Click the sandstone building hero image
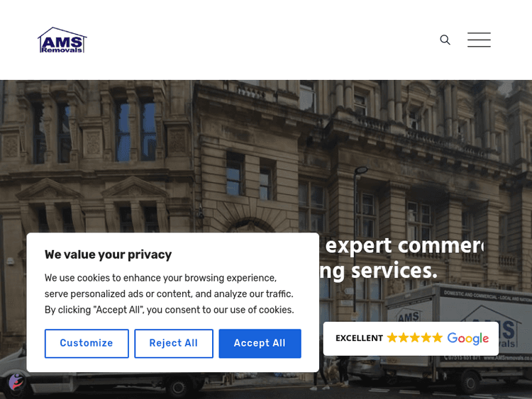The image size is (532, 399). (266, 156)
